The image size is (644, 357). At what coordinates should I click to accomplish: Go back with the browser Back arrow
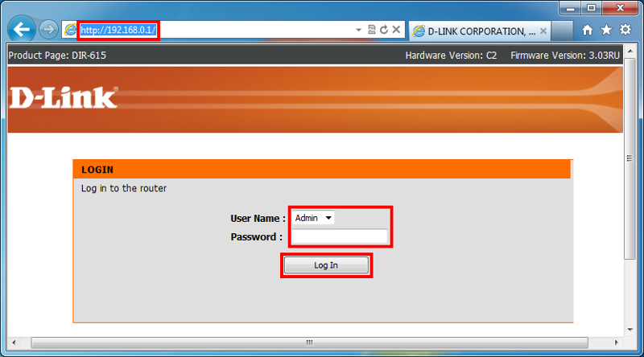22,30
